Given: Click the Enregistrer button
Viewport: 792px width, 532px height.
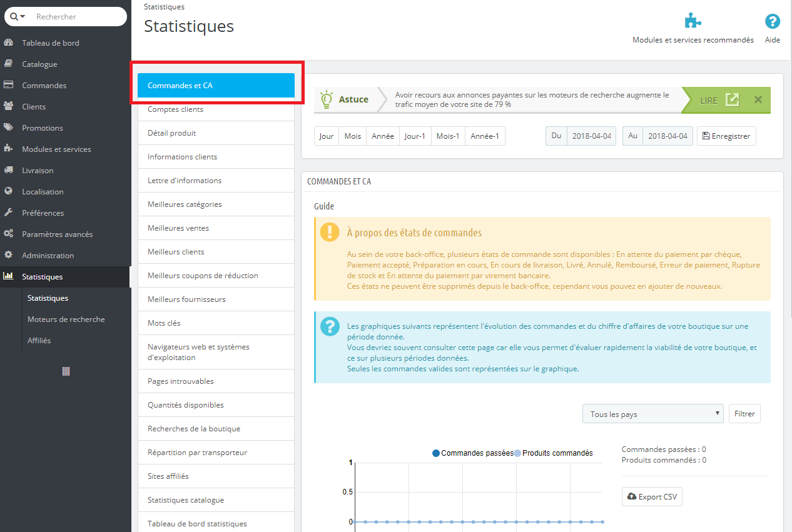Looking at the screenshot, I should (726, 136).
